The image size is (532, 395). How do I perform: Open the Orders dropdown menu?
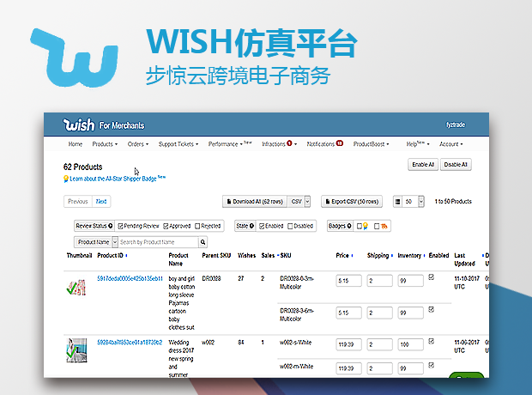tap(138, 144)
